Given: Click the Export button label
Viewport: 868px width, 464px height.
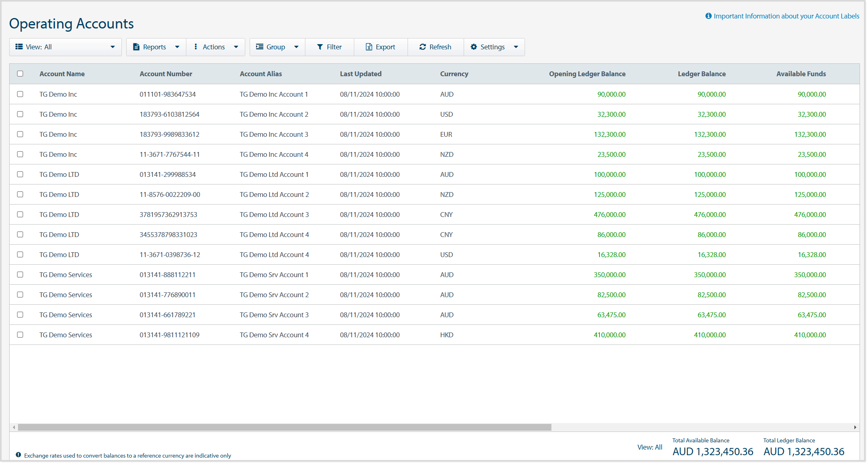Looking at the screenshot, I should [x=386, y=47].
